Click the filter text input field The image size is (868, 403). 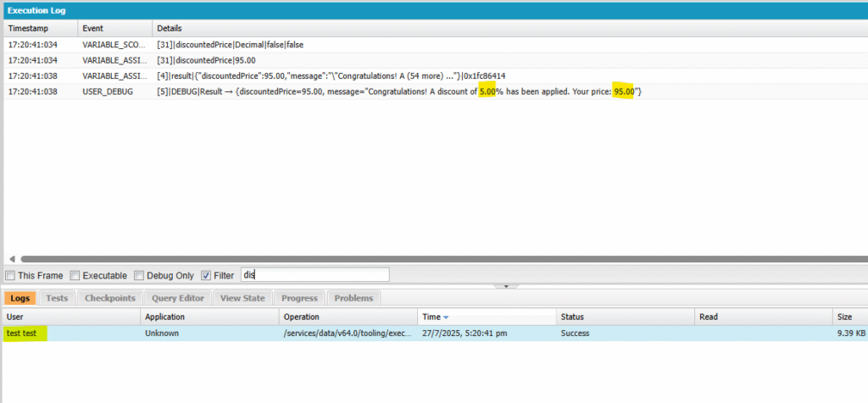tap(314, 274)
